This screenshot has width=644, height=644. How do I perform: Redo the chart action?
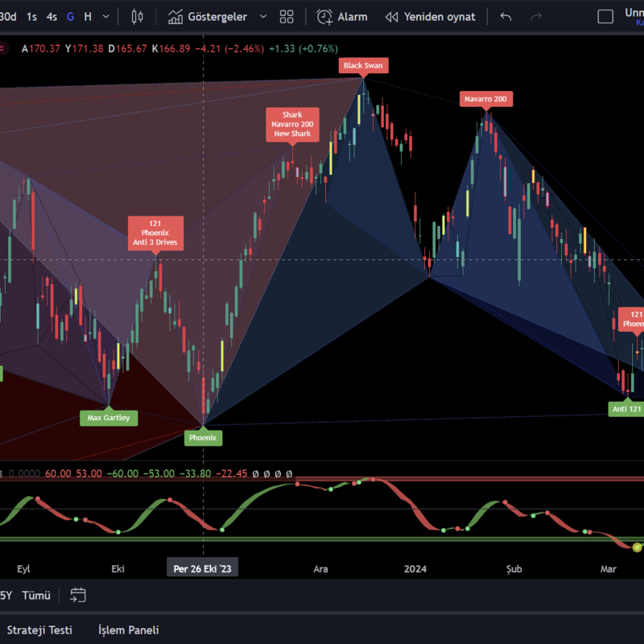click(x=536, y=16)
